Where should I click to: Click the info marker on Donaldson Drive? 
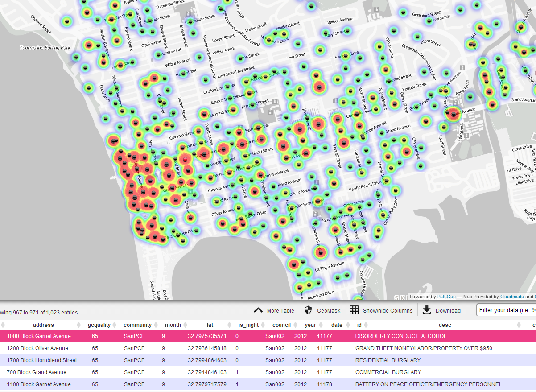point(462,67)
